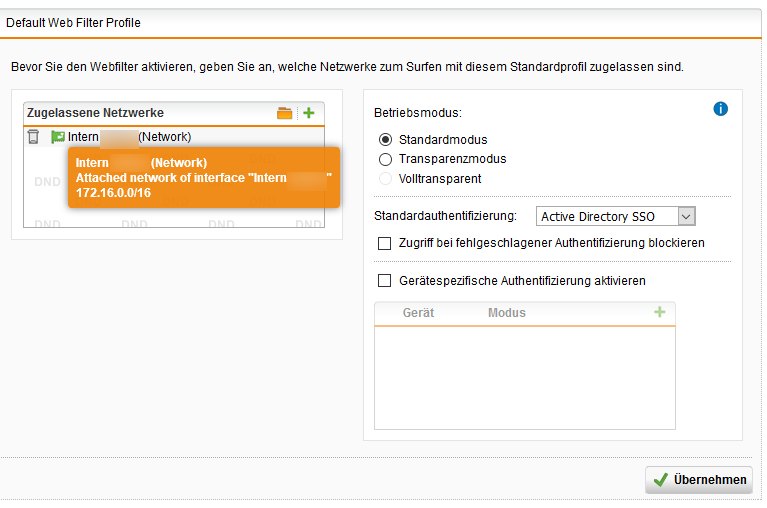
Task: Choose Transparenzmodus operating mode
Action: click(x=386, y=159)
